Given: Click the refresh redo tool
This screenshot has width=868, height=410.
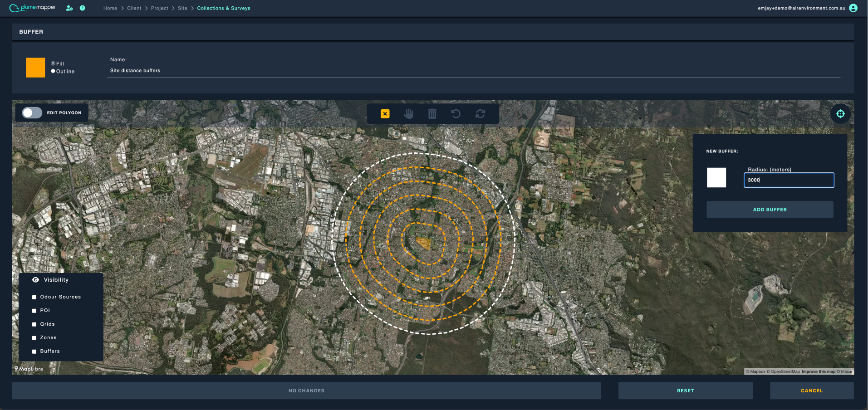Looking at the screenshot, I should coord(480,114).
